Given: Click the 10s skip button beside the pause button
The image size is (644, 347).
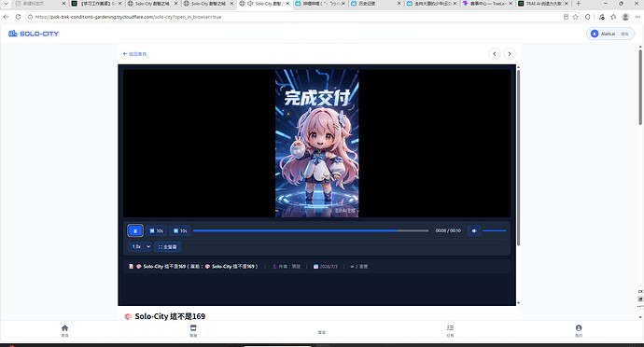Looking at the screenshot, I should [x=156, y=230].
